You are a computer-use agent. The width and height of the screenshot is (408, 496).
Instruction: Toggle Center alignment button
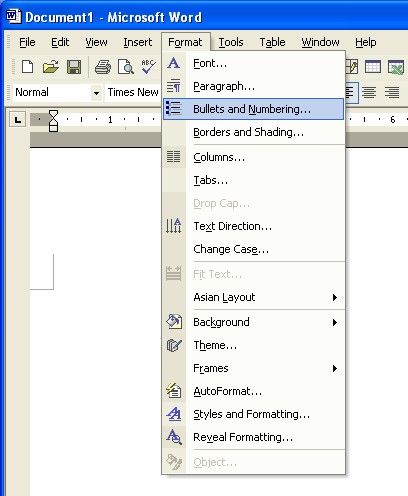tap(369, 92)
